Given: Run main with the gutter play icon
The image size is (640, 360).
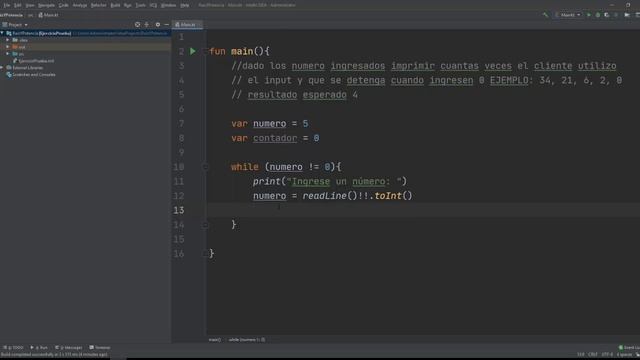Looking at the screenshot, I should 193,51.
